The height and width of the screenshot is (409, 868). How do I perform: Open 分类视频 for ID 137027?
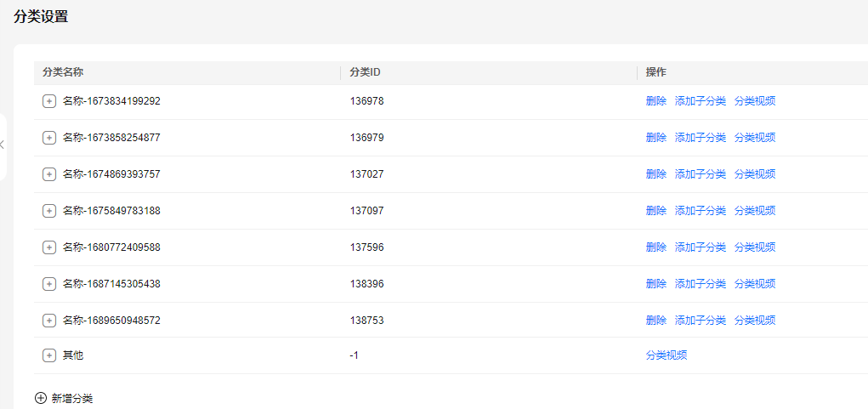(755, 174)
